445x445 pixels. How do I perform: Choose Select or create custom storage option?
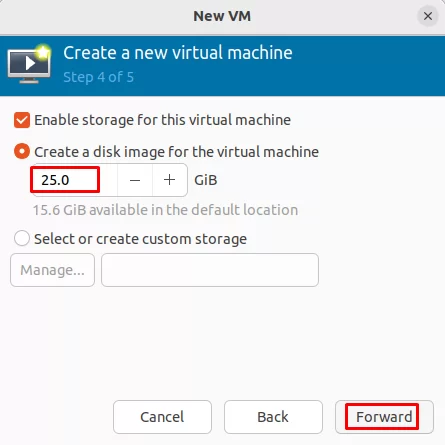(22, 239)
